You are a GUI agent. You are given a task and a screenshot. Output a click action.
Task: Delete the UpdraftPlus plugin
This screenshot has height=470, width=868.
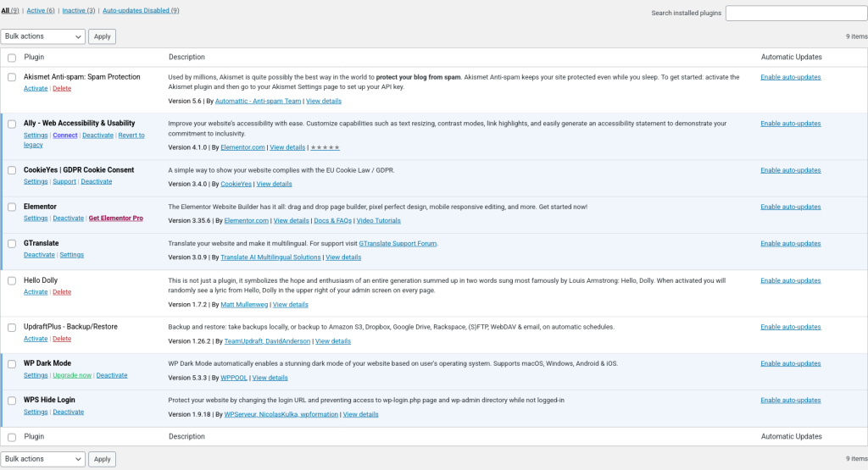click(62, 339)
